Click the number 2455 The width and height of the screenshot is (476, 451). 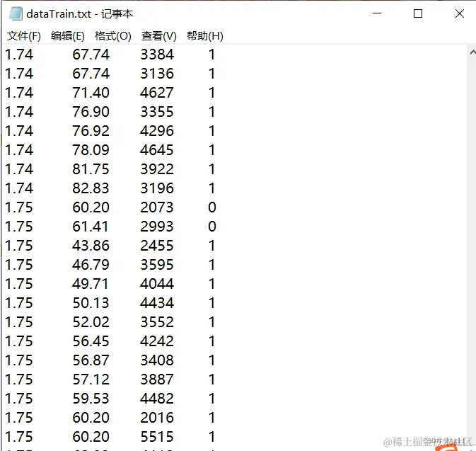(157, 246)
